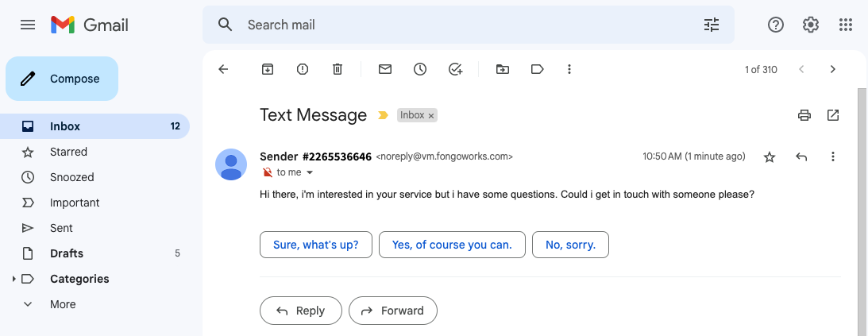
Task: Print the email using the printer icon
Action: [x=804, y=115]
